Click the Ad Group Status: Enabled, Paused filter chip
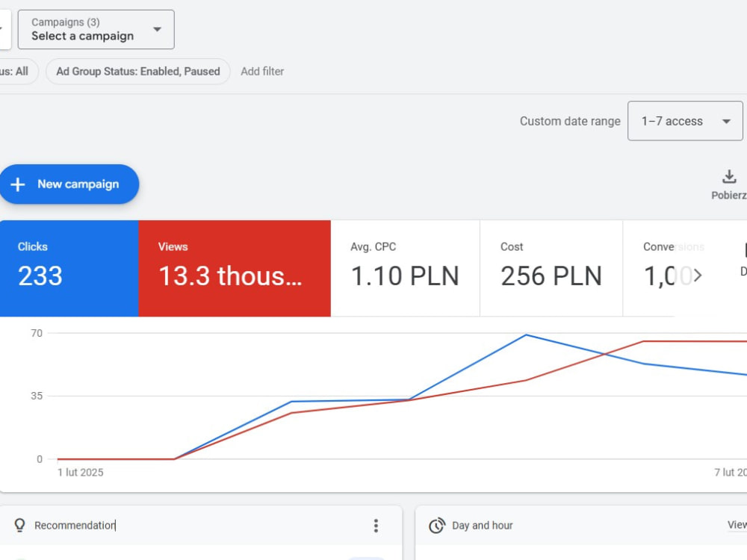Screen dimensions: 747x560 click(x=138, y=72)
